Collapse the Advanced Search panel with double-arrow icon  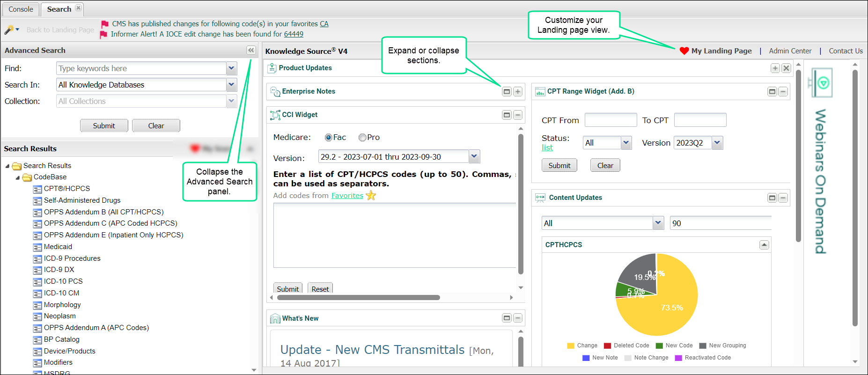[251, 50]
